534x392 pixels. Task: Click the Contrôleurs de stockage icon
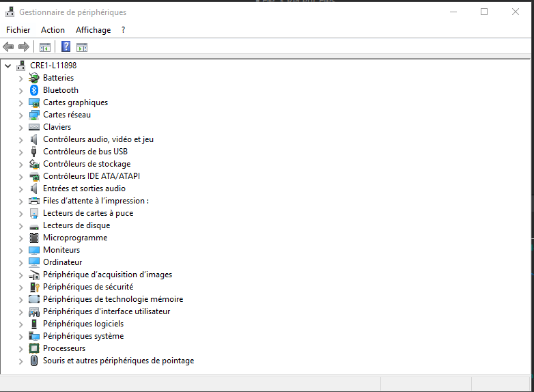(x=34, y=164)
